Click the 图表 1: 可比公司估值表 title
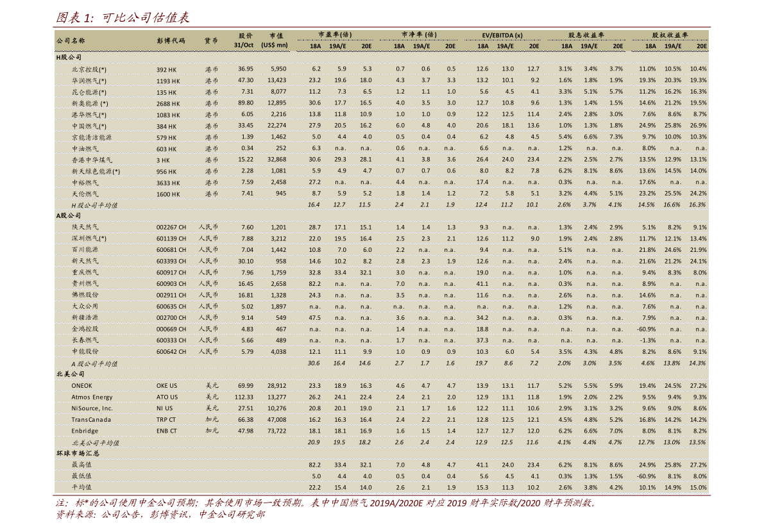The height and width of the screenshot is (532, 764). (123, 17)
